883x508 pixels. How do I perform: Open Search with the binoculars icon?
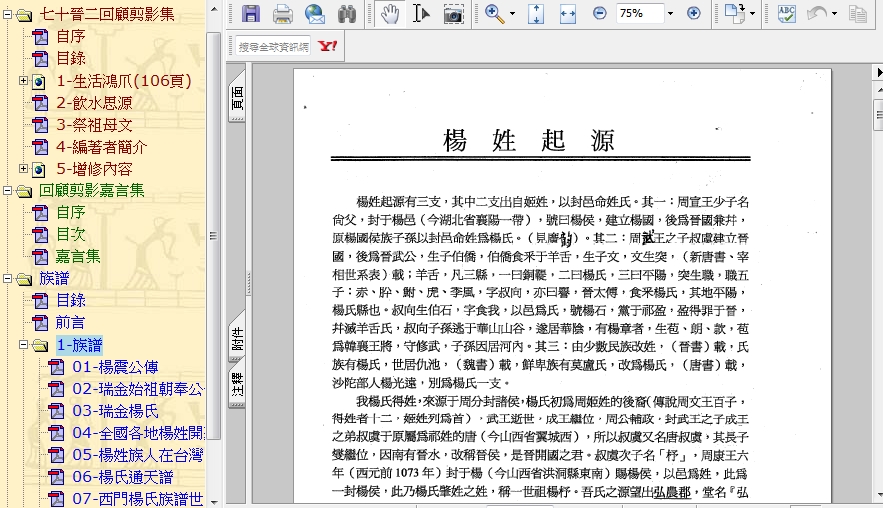[x=347, y=14]
